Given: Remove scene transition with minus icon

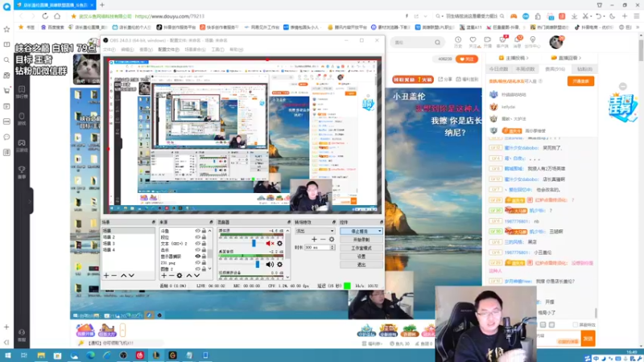Looking at the screenshot, I should [x=323, y=239].
